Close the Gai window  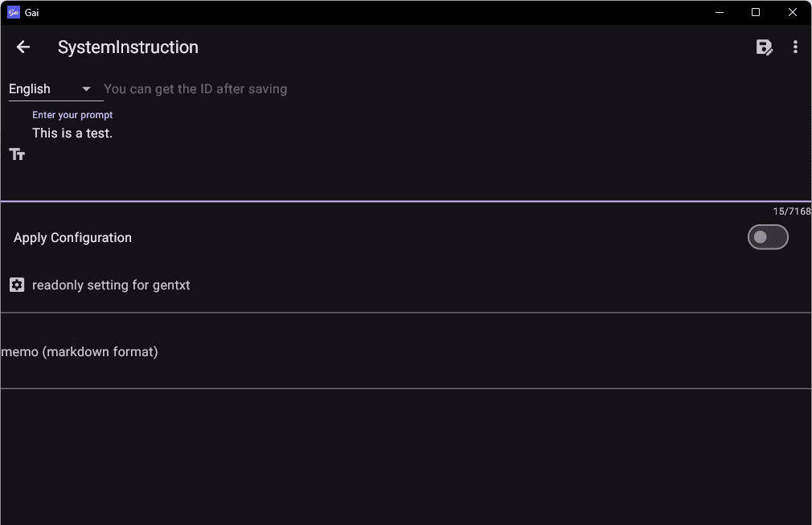point(793,12)
